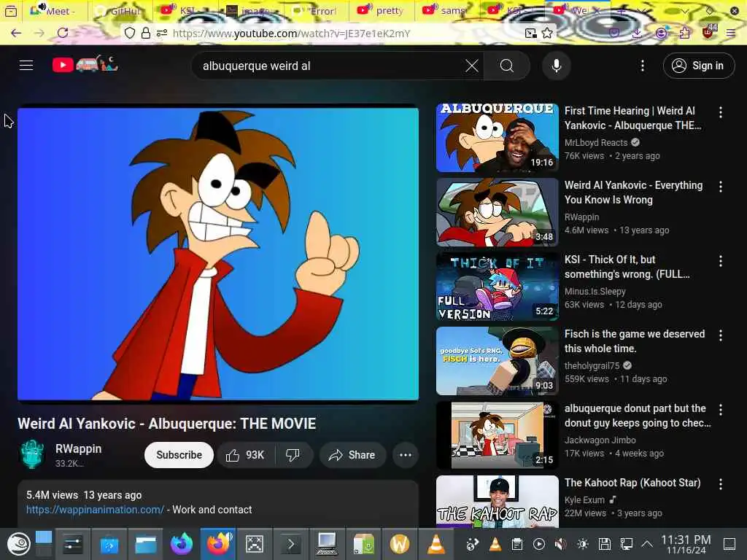
Task: Click the main video player
Action: tap(218, 254)
